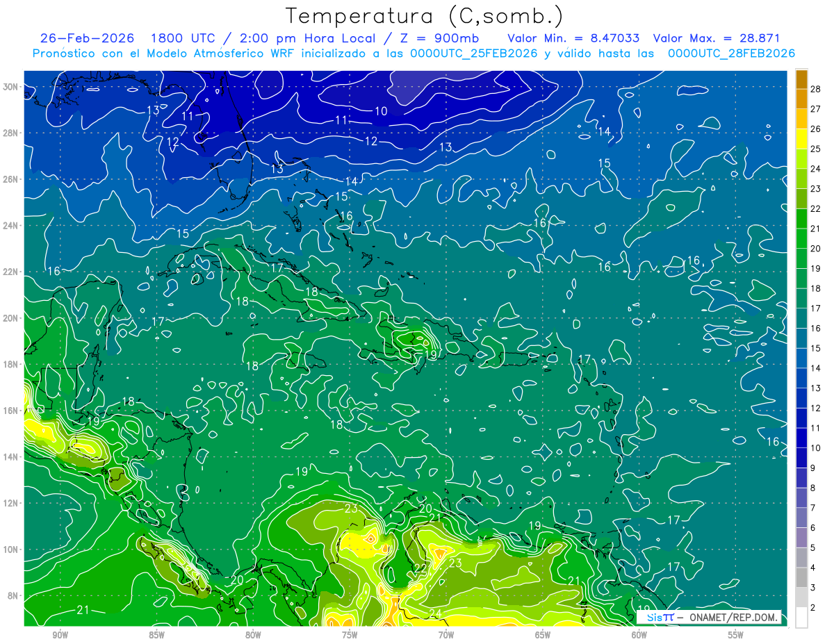
Task: Click the map contour label '22'
Action: (420, 568)
